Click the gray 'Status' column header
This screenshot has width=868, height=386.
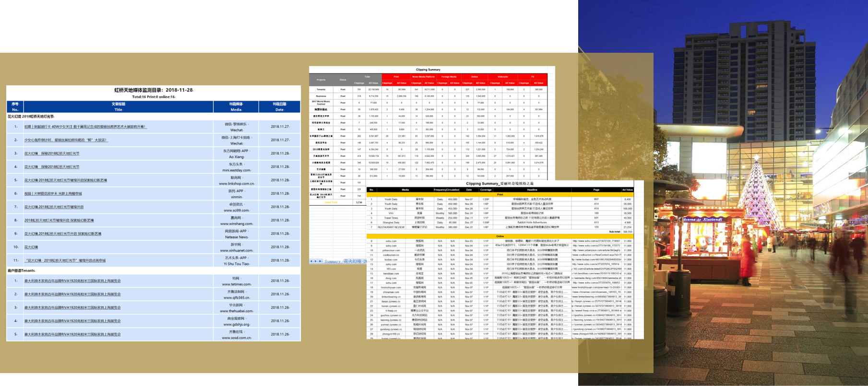point(343,80)
